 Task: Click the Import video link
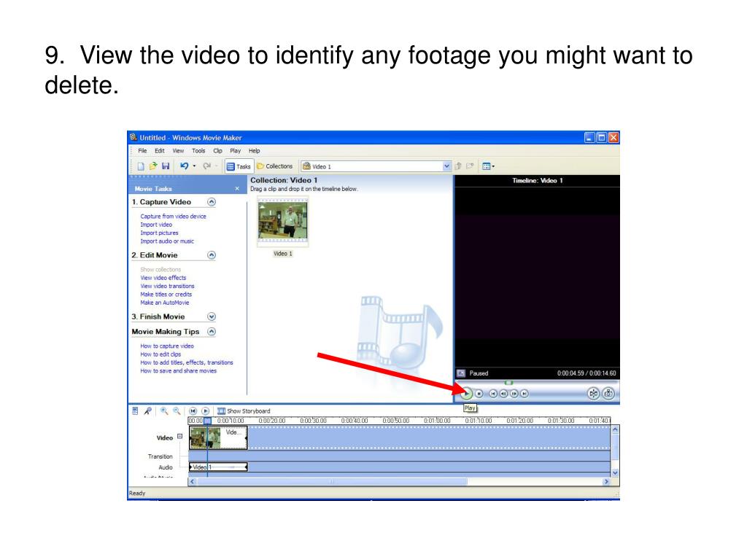coord(156,225)
